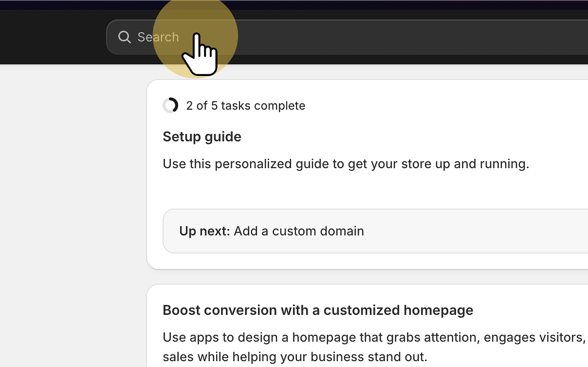Click the "2 of 5 tasks complete" status

tap(245, 106)
